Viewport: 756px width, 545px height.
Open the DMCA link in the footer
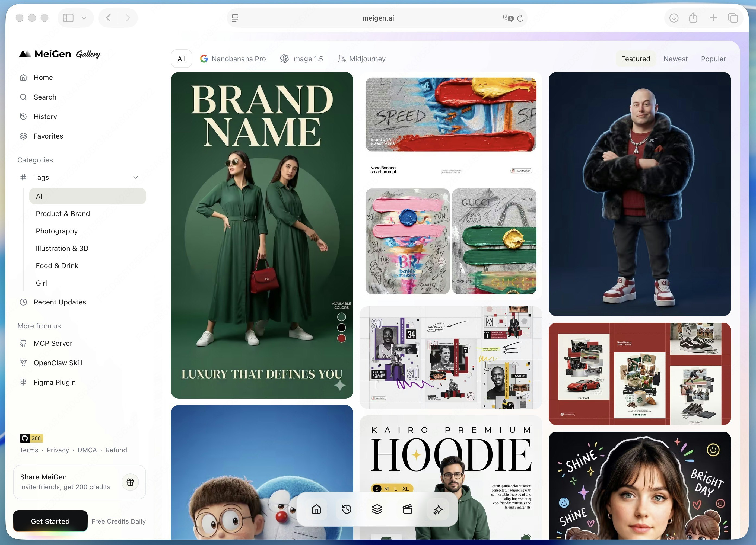(87, 450)
